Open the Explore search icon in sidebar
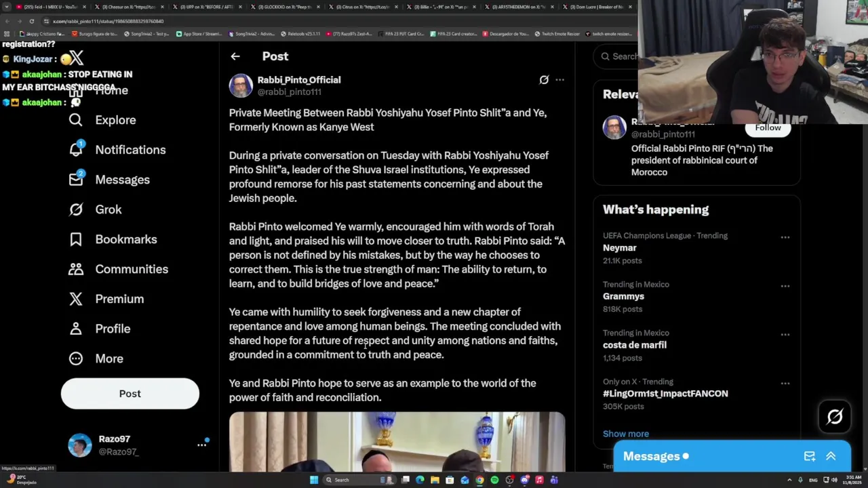 [76, 120]
